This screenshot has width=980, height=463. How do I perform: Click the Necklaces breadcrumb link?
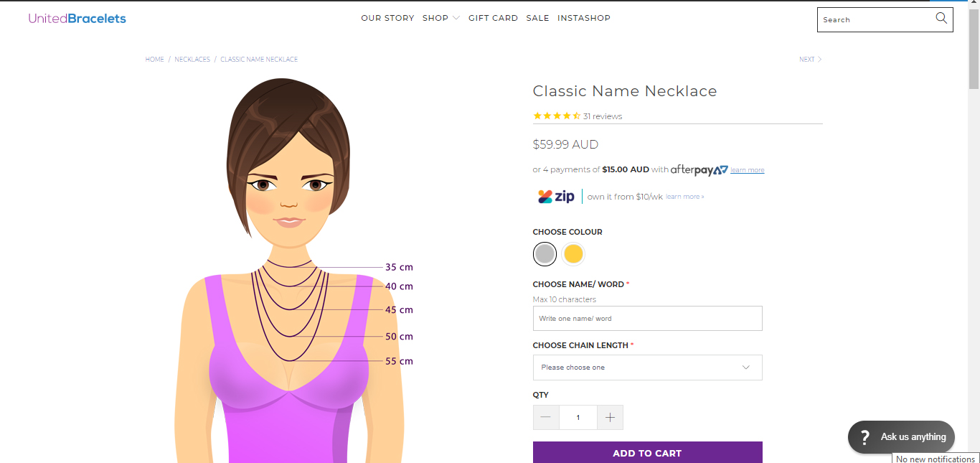coord(192,60)
